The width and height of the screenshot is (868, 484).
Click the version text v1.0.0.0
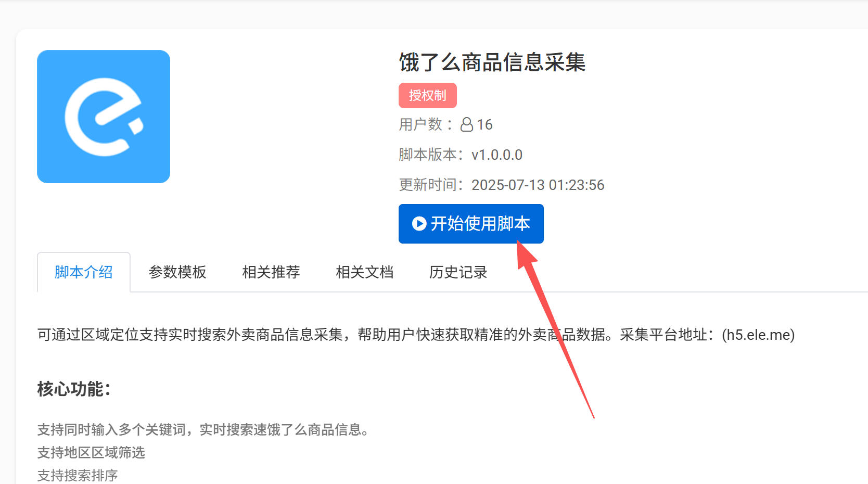click(497, 155)
